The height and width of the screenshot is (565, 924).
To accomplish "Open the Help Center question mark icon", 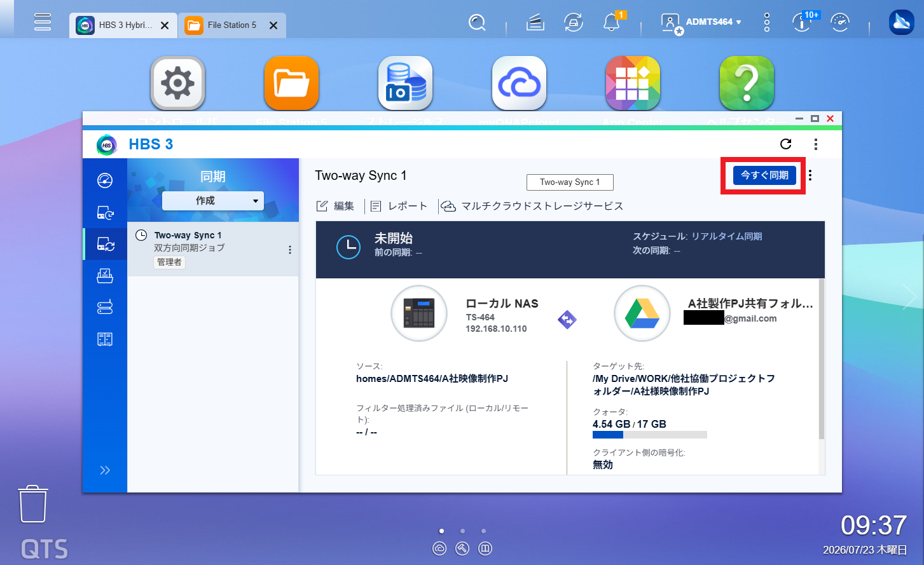I will 747,83.
